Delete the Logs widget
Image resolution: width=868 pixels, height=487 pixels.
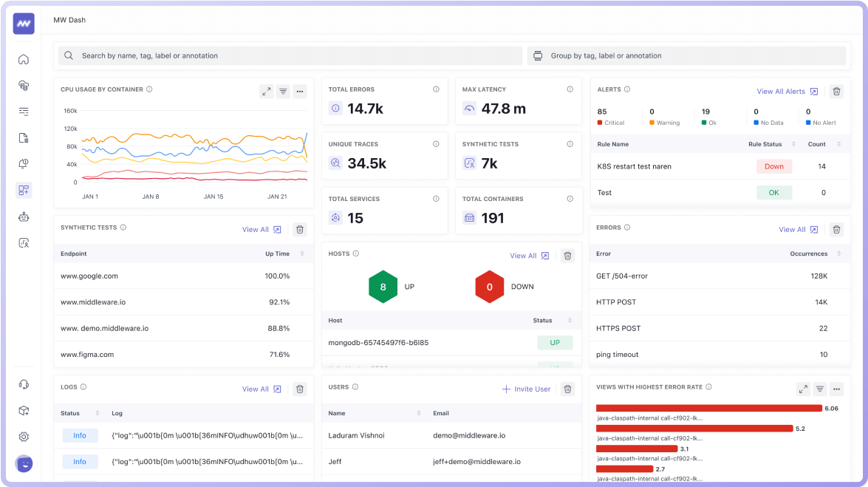299,389
